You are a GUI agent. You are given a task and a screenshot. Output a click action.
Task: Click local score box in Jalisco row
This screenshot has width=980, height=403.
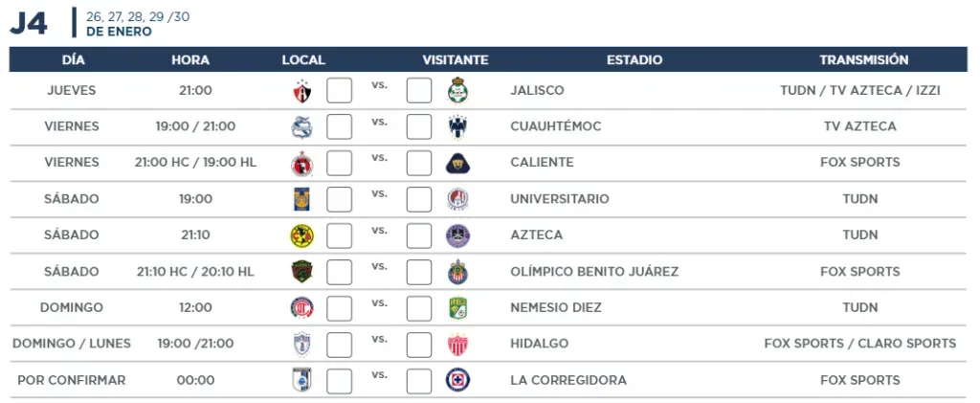tap(340, 91)
